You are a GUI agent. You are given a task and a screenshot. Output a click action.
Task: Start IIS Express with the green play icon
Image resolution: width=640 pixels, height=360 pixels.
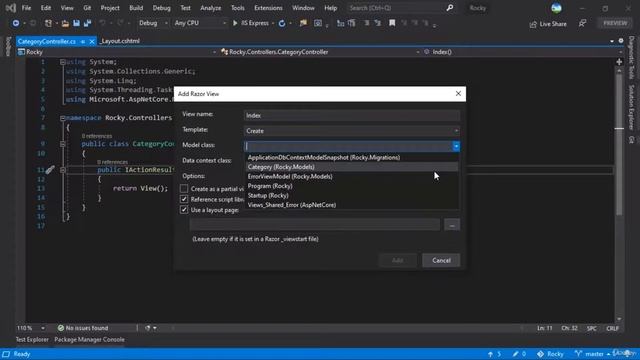coord(235,23)
